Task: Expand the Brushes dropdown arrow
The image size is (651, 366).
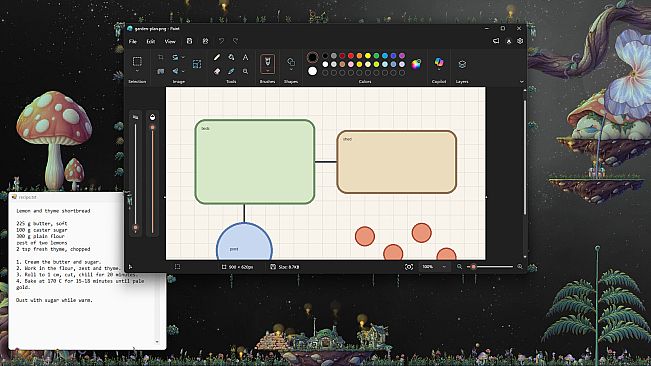Action: [x=267, y=71]
